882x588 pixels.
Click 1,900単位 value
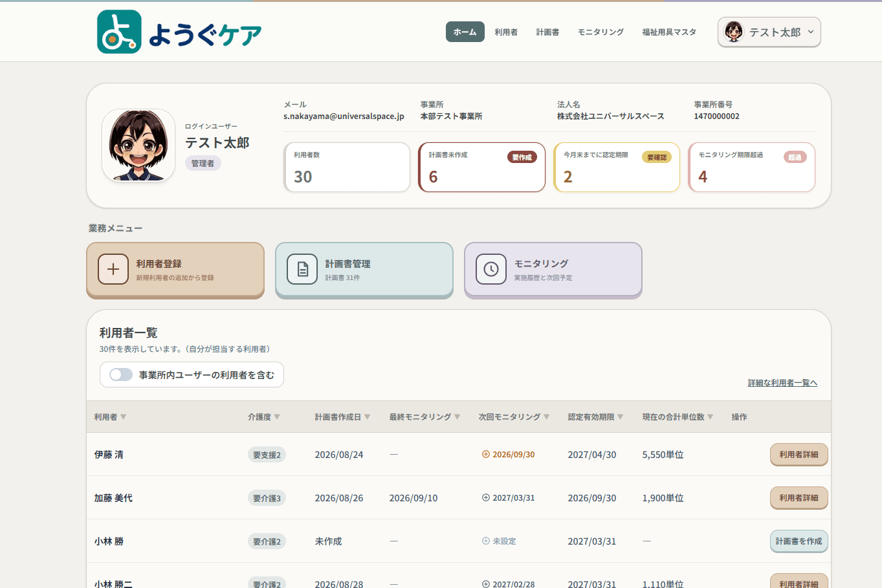point(663,498)
